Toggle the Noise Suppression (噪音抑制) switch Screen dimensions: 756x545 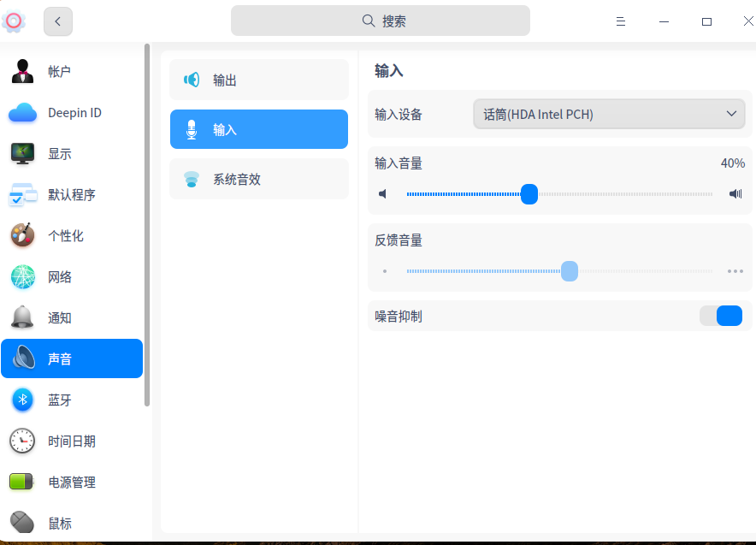pyautogui.click(x=721, y=316)
